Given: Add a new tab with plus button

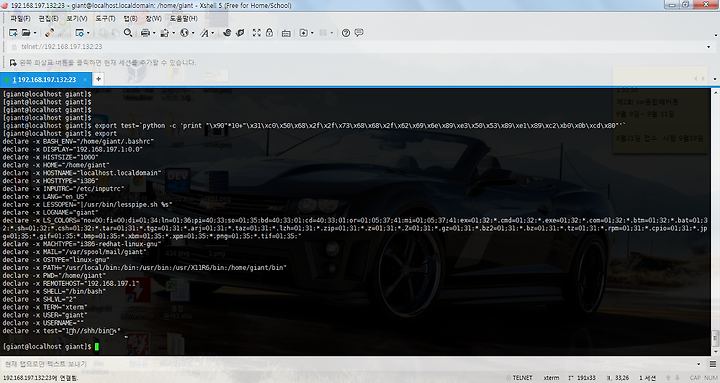Looking at the screenshot, I should 98,79.
